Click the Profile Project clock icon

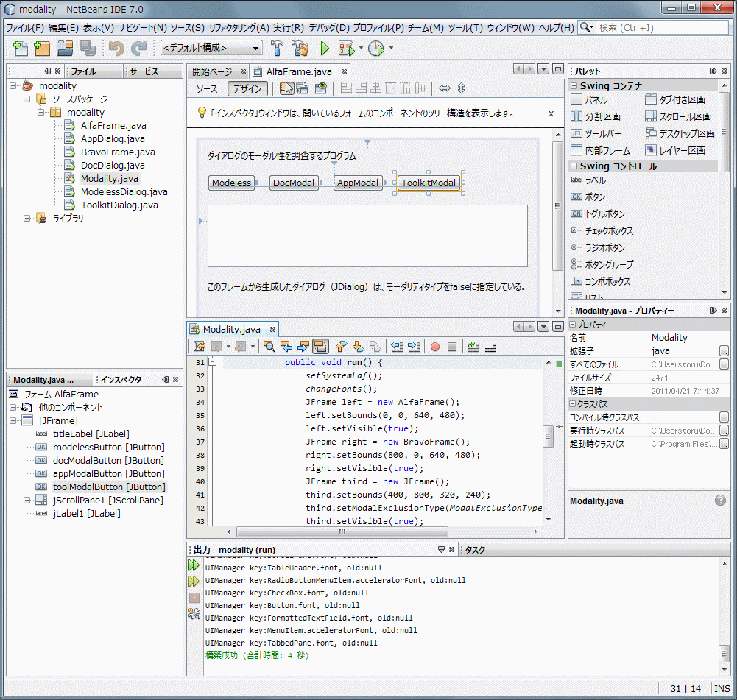[376, 48]
